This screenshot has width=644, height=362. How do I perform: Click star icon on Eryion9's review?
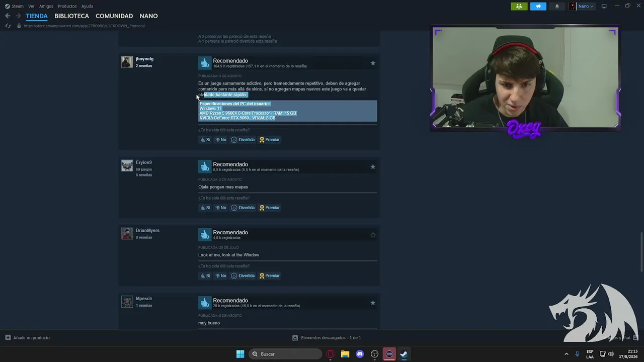[x=373, y=166]
